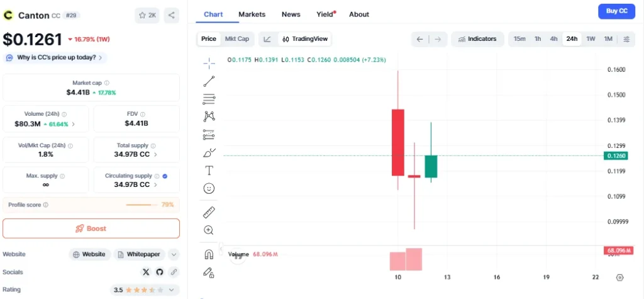Click the share icon near Canton
The image size is (644, 299).
coord(172,15)
